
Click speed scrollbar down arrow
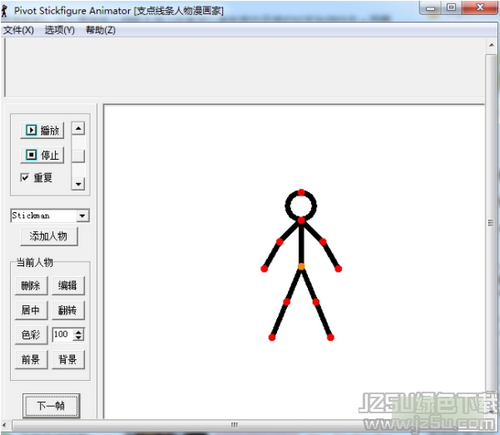(78, 184)
